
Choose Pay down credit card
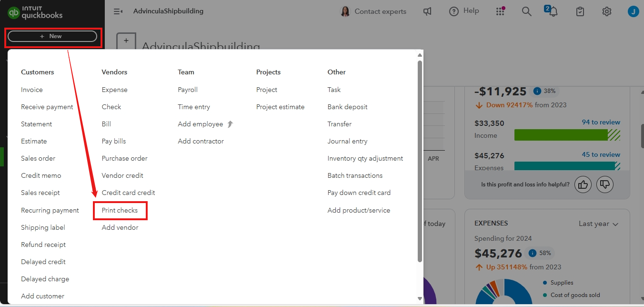(359, 193)
